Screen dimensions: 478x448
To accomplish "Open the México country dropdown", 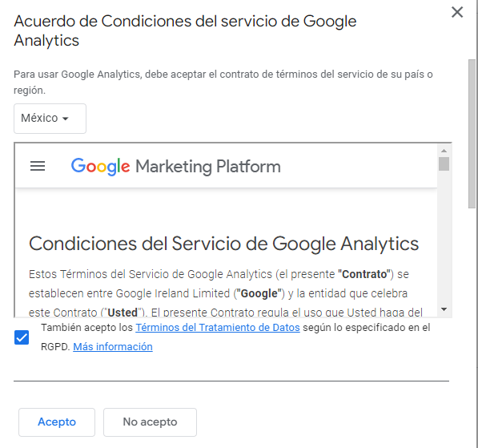I will (x=50, y=119).
